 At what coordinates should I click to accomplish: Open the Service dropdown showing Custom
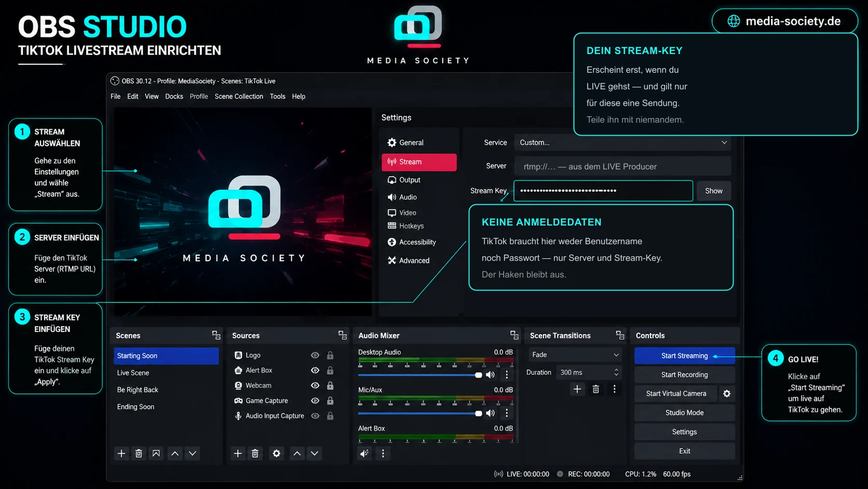[622, 142]
